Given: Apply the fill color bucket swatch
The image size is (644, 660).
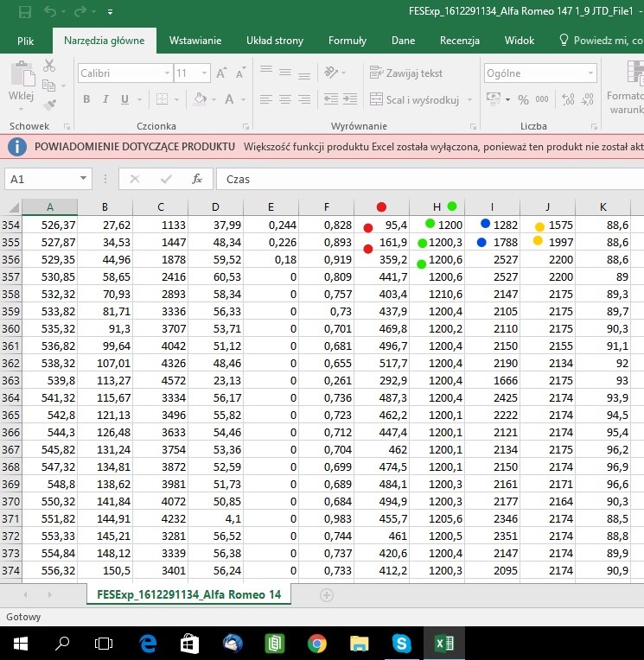Looking at the screenshot, I should point(200,99).
